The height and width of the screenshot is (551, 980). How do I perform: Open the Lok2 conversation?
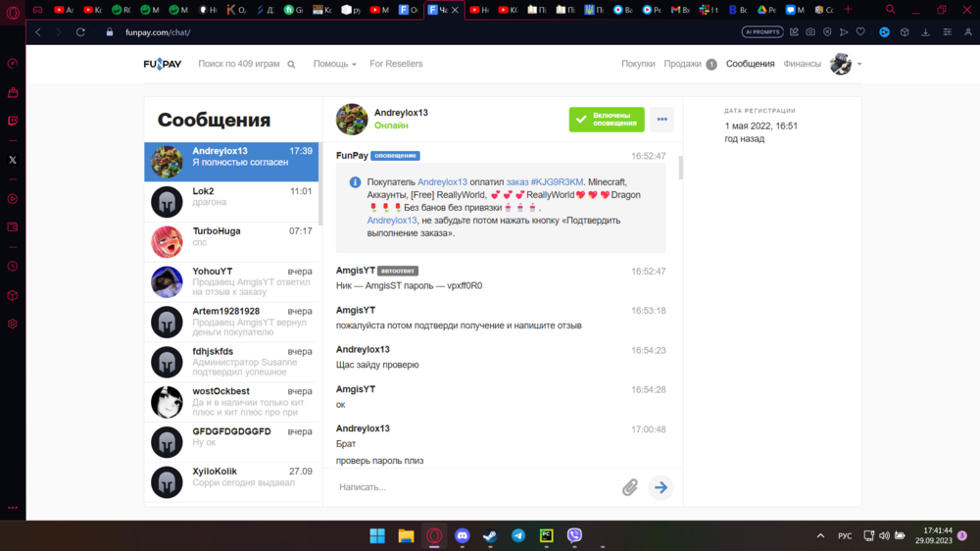tap(231, 201)
